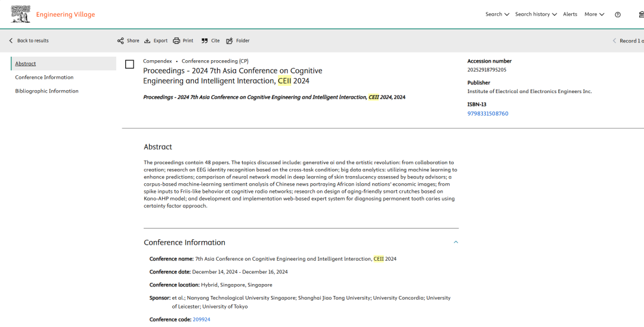Click the Share icon in toolbar

click(x=120, y=41)
